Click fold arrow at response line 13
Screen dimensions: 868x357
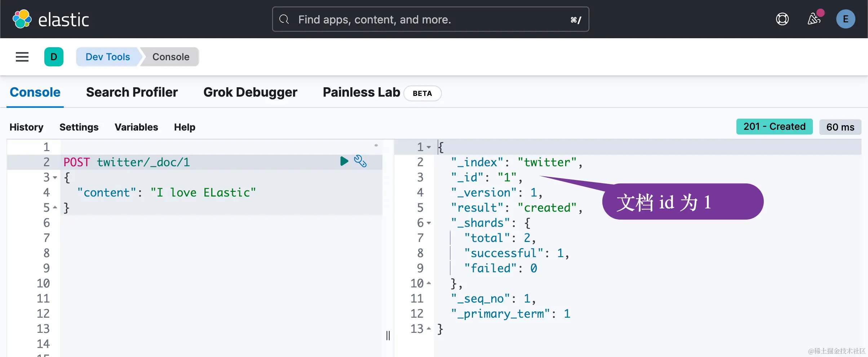(x=429, y=329)
